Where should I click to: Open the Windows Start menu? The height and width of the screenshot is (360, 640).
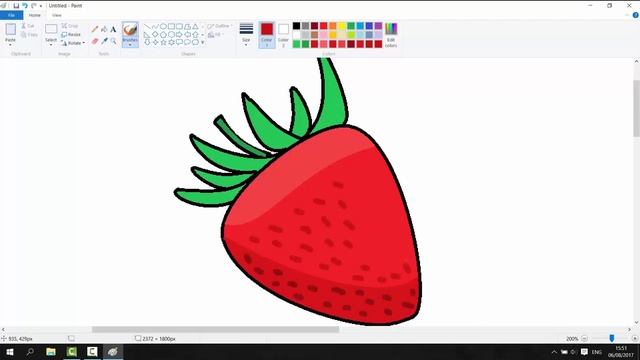click(x=10, y=351)
